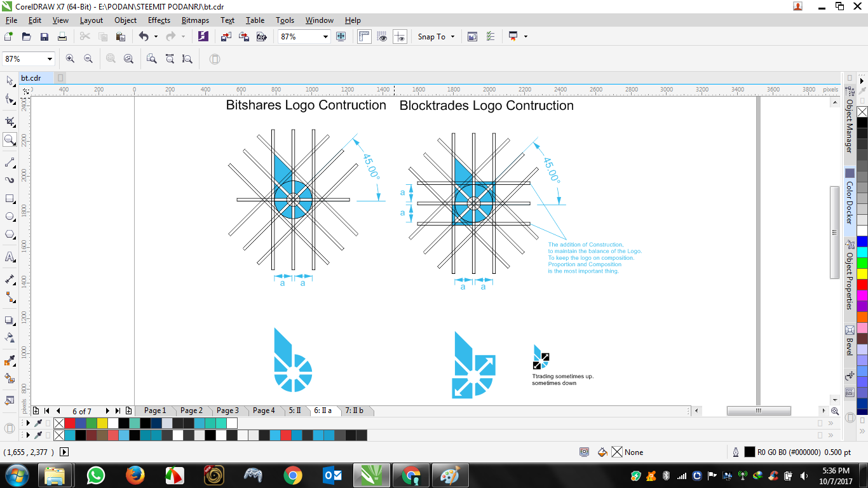Click the Zoom In magnifier icon

[70, 58]
